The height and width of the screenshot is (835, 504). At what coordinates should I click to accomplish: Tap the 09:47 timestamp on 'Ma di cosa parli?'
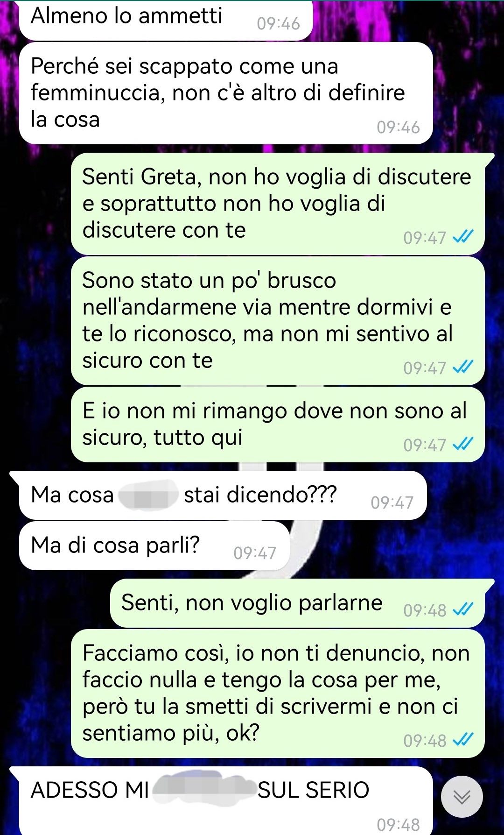[255, 553]
